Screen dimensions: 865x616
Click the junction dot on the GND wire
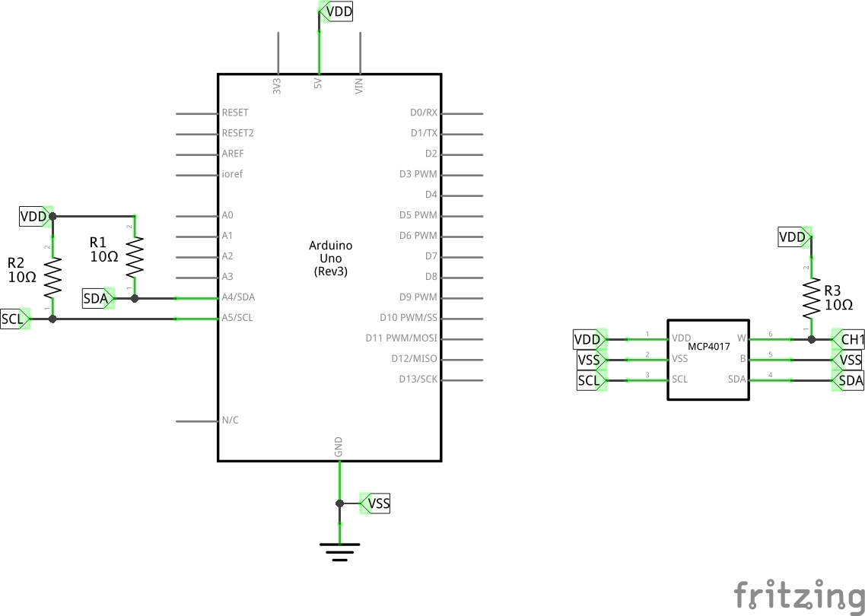coord(340,503)
